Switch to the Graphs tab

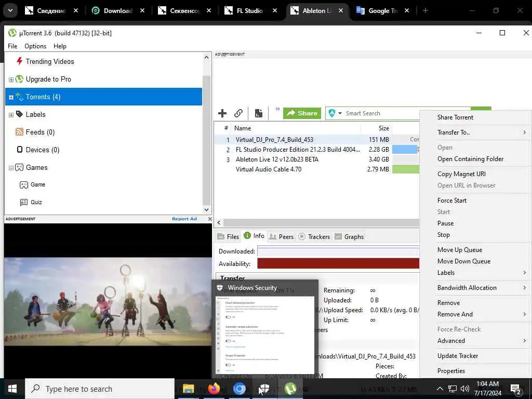(349, 236)
